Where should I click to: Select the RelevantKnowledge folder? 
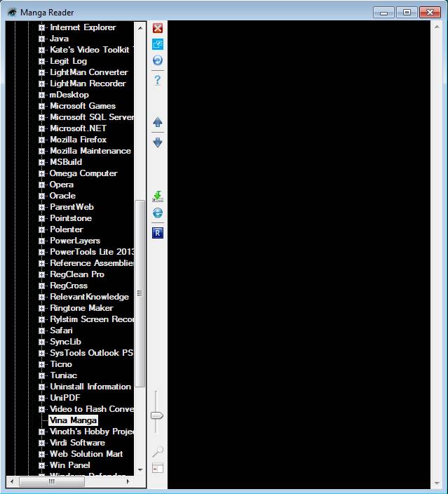tap(90, 297)
